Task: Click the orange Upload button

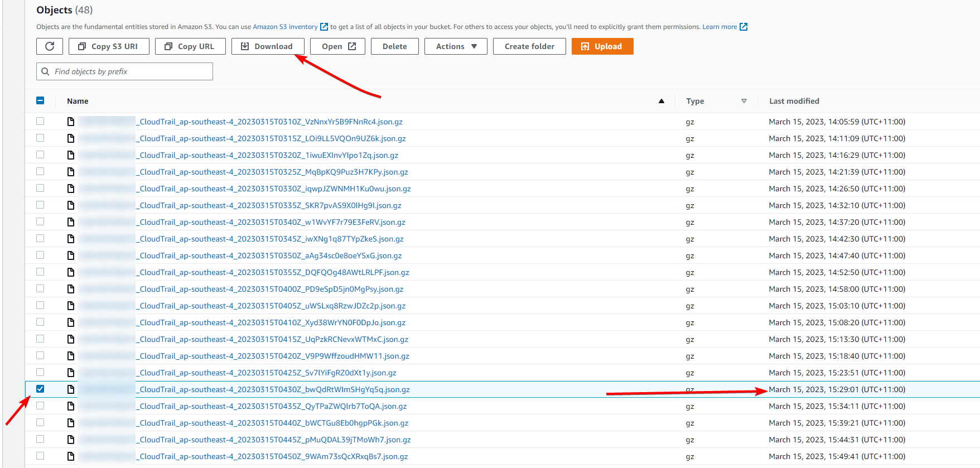Action: 602,46
